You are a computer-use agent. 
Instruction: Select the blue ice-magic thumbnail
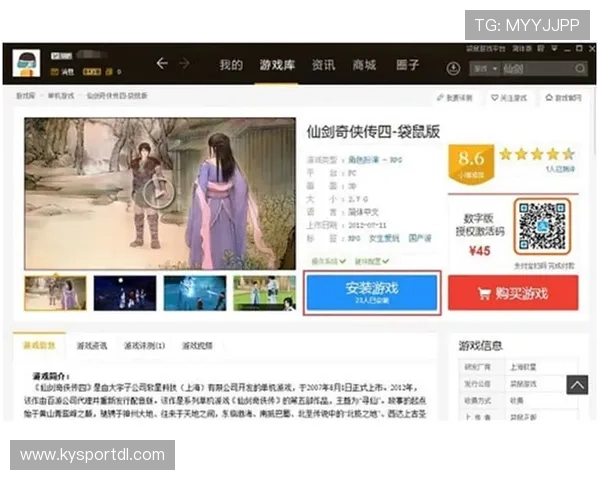[195, 293]
